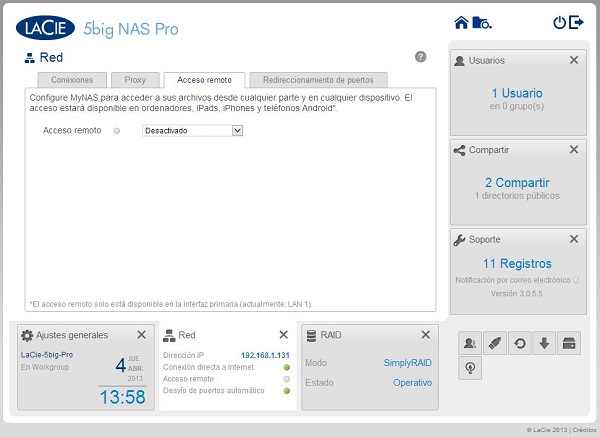This screenshot has width=600, height=437.
Task: Log out using the exit icon
Action: (576, 22)
